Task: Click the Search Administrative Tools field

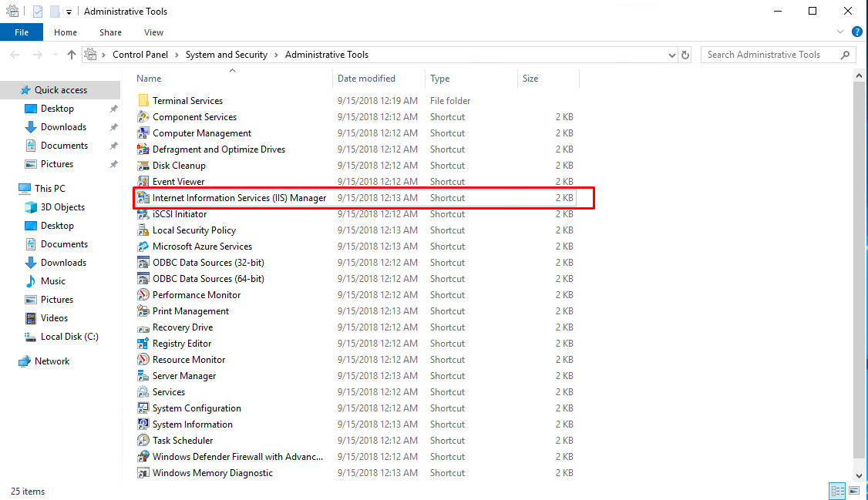Action: click(779, 55)
